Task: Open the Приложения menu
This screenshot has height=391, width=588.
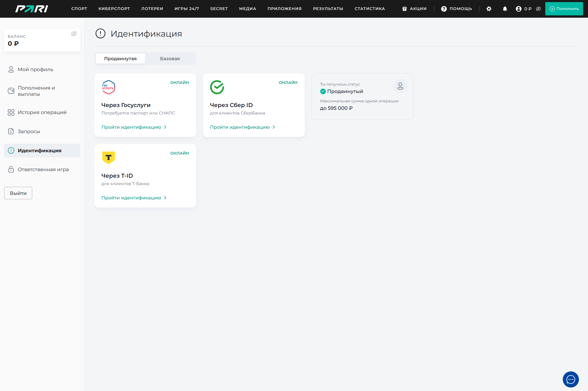Action: 285,9
